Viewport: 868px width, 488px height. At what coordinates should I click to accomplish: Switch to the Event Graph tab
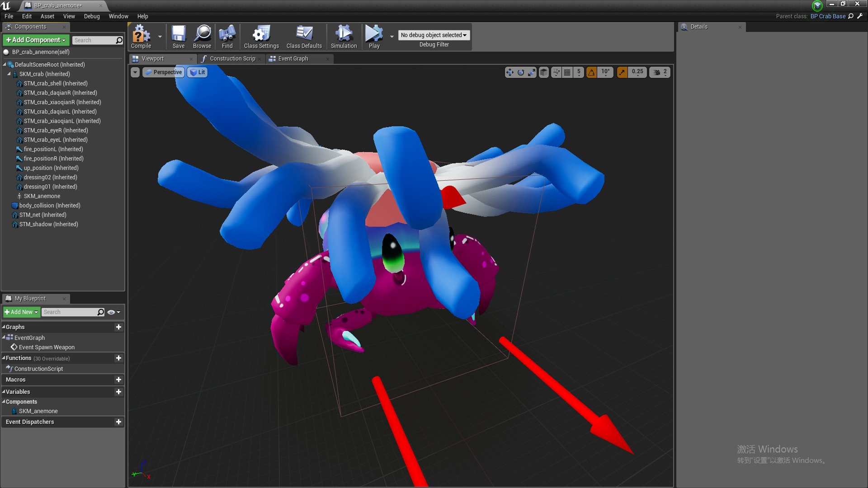tap(293, 59)
